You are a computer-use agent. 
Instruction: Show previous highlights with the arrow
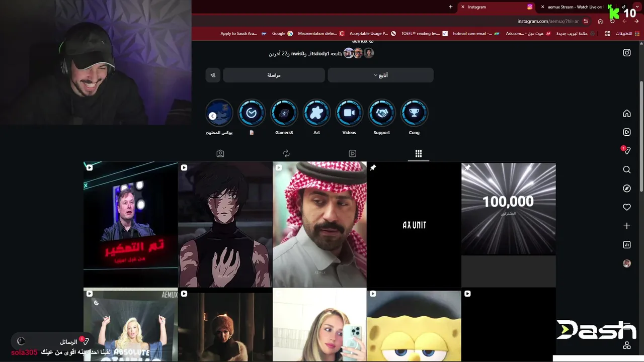212,116
